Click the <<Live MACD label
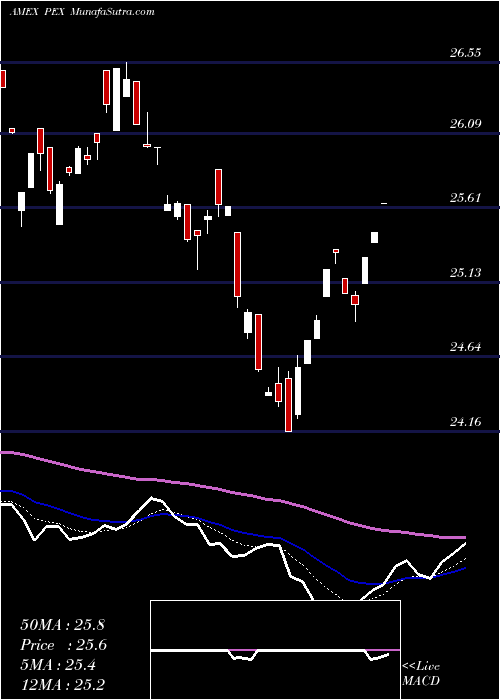The height and width of the screenshot is (700, 500). point(421,674)
